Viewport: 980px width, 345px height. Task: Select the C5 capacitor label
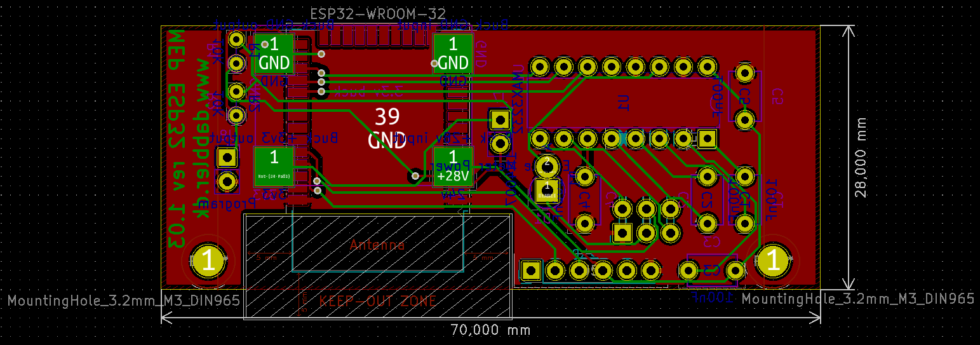(x=777, y=96)
